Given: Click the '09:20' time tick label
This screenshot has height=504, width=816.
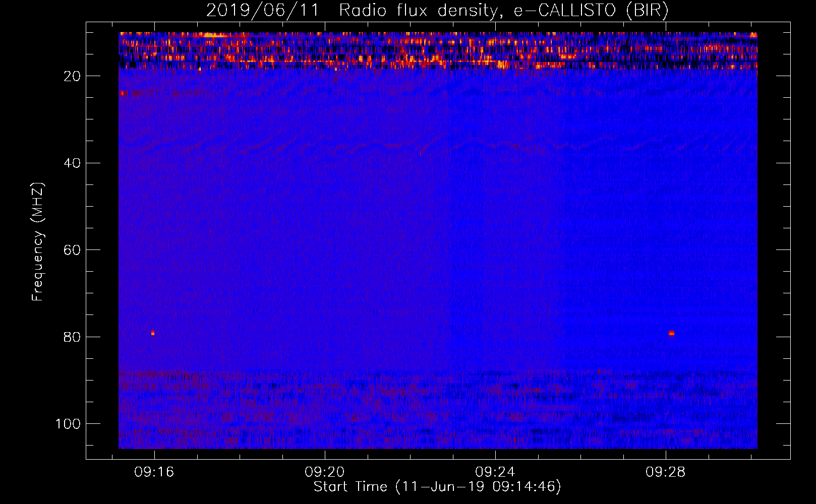Looking at the screenshot, I should click(x=324, y=472).
